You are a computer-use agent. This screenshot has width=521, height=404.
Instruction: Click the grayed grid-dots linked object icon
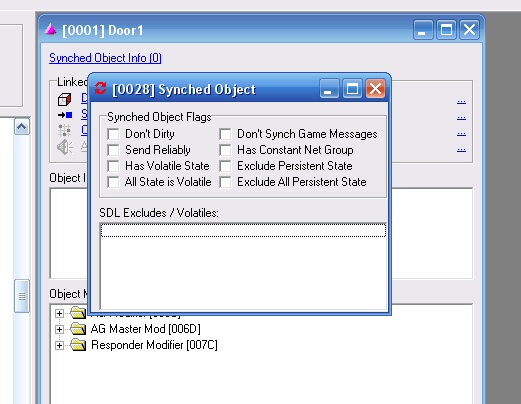64,130
